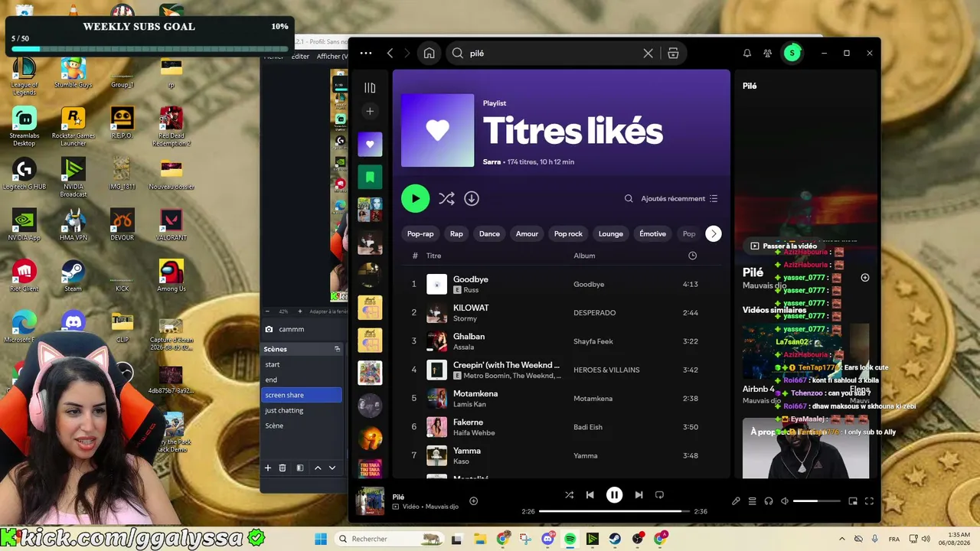Open the Windows Start menu

point(321,539)
